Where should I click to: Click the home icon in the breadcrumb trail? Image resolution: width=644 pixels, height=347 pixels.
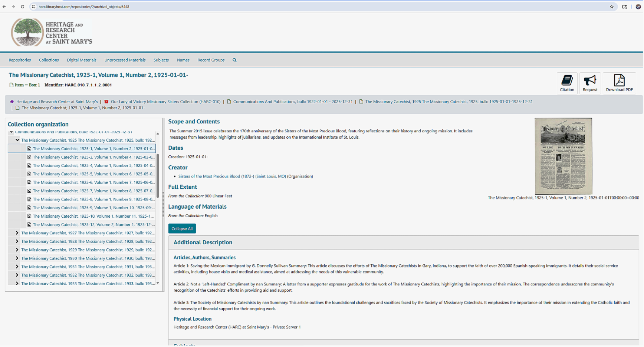(x=11, y=102)
